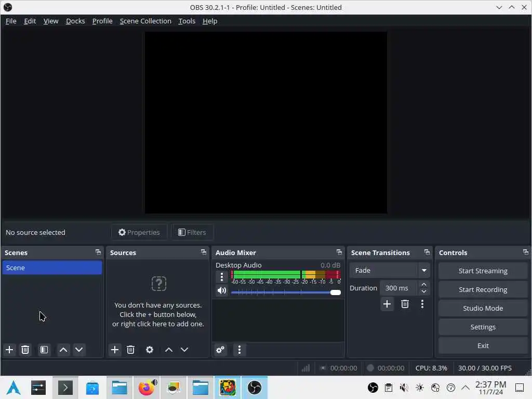The image size is (532, 399).
Task: Open Firefox from the taskbar
Action: click(146, 388)
